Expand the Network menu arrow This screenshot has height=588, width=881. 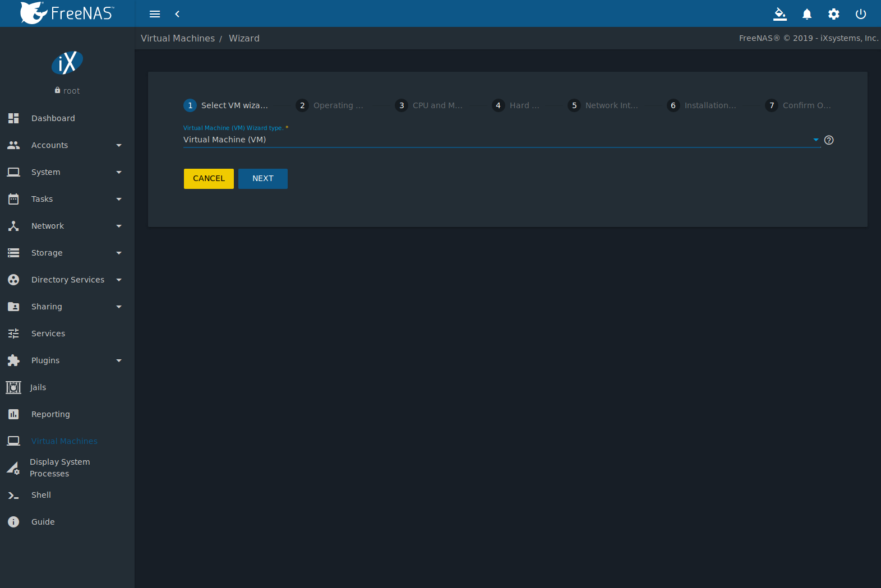tap(119, 226)
